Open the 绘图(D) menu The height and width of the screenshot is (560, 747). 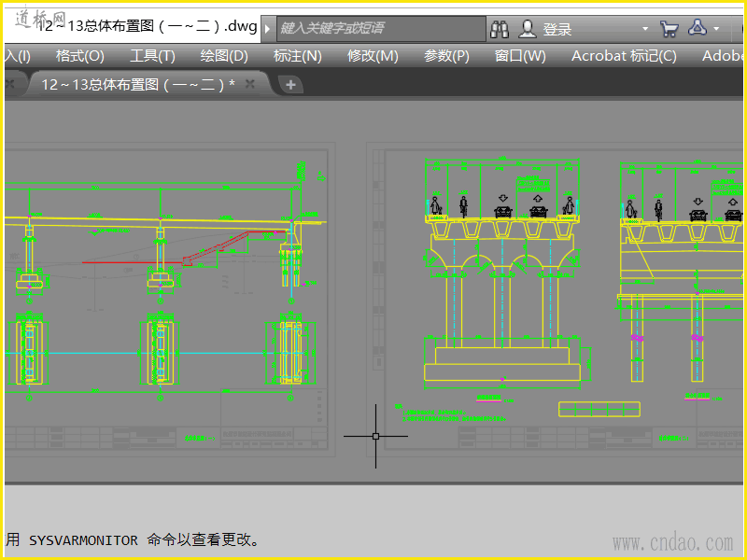pos(224,56)
